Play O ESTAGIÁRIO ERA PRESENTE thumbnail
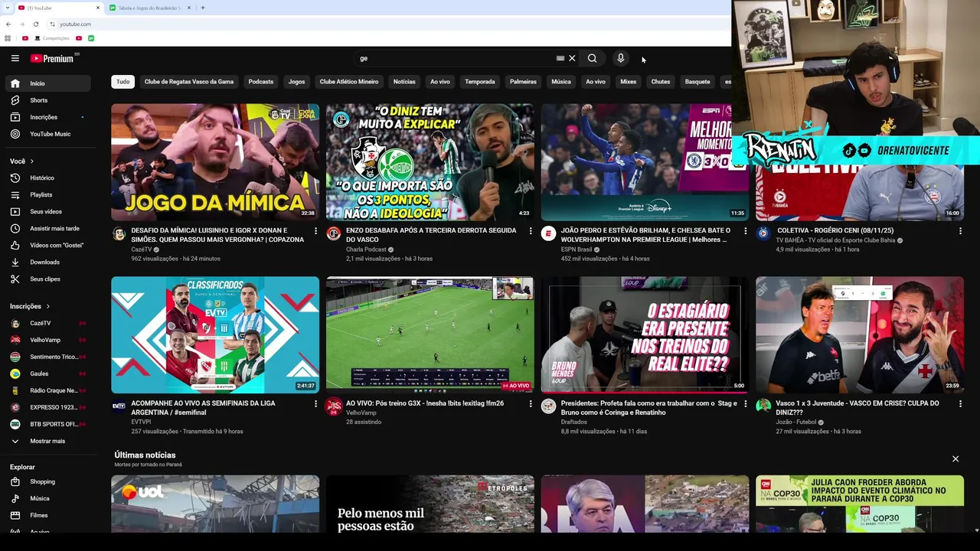This screenshot has width=980, height=551. [x=645, y=335]
